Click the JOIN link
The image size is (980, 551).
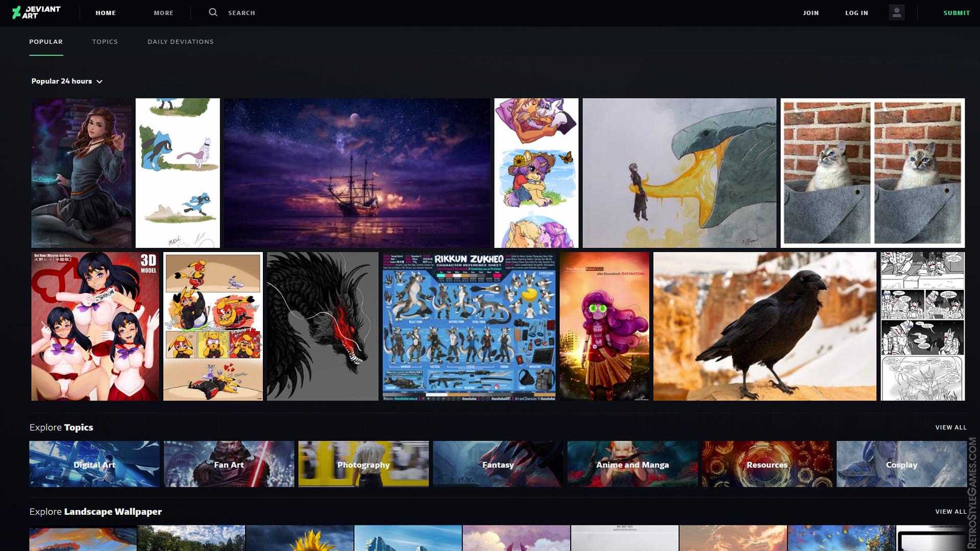(811, 13)
